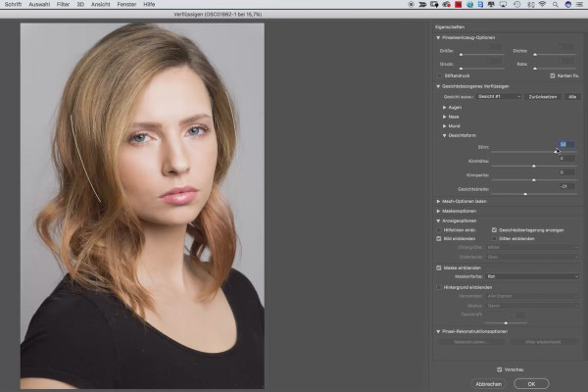Click Abbrechen to cancel Liquify
Screen dimensions: 588x392
489,384
